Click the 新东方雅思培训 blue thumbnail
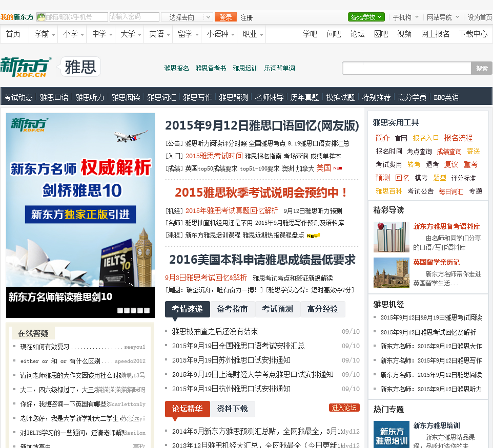This screenshot has height=448, width=493. pos(392,435)
